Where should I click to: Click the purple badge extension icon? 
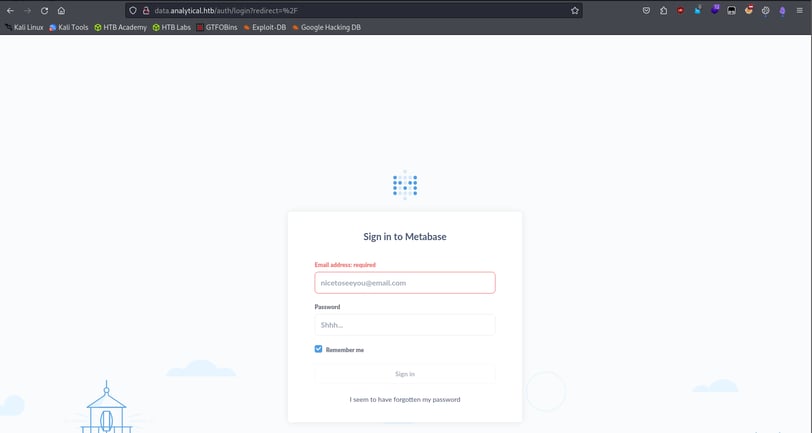coord(715,9)
